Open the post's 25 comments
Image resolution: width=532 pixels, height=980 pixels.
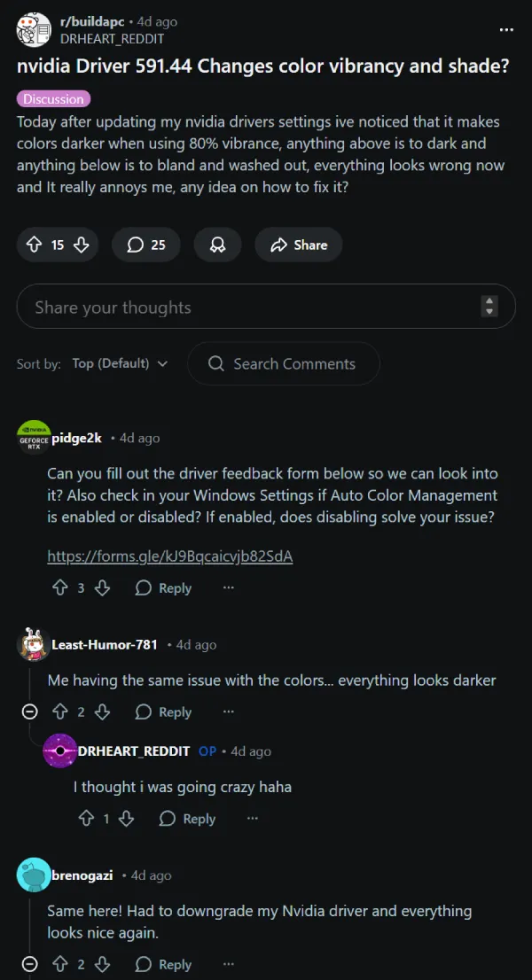click(x=146, y=245)
